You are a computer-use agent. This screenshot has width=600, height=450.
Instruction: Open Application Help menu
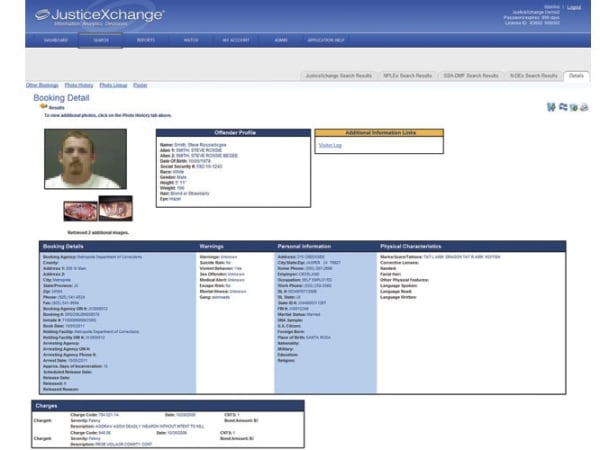point(327,40)
